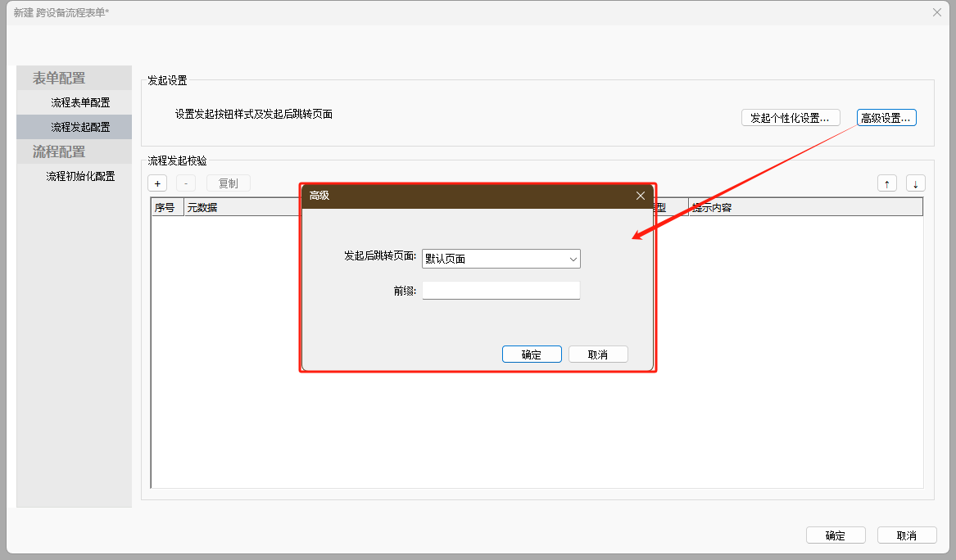Click the 前缀 input field

coord(501,290)
